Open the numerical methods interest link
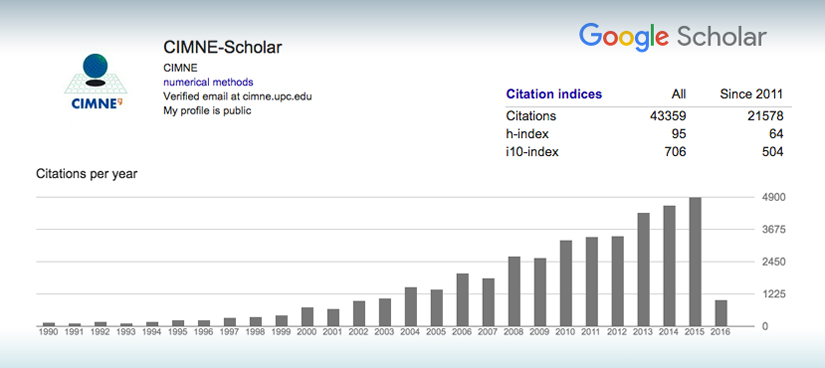Image resolution: width=825 pixels, height=368 pixels. tap(208, 82)
